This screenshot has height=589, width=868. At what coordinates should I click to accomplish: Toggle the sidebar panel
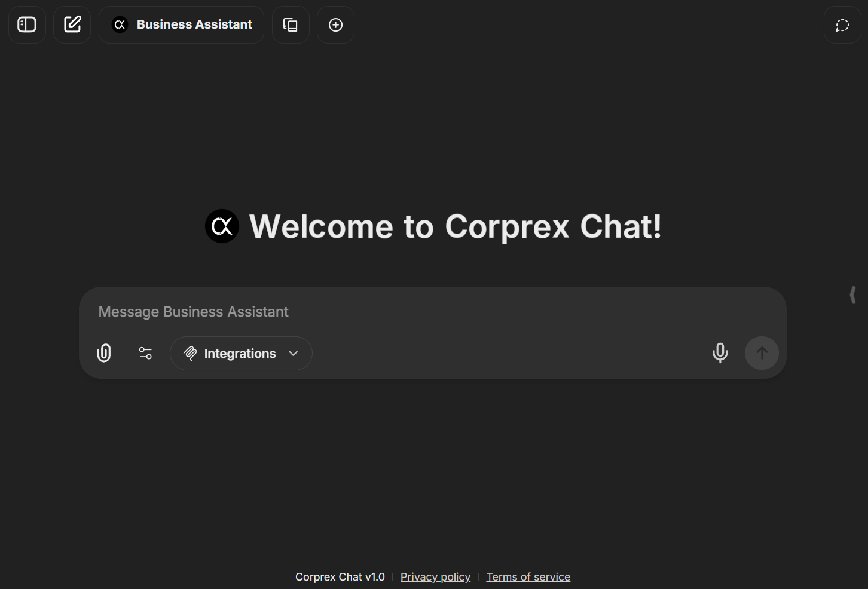click(27, 24)
